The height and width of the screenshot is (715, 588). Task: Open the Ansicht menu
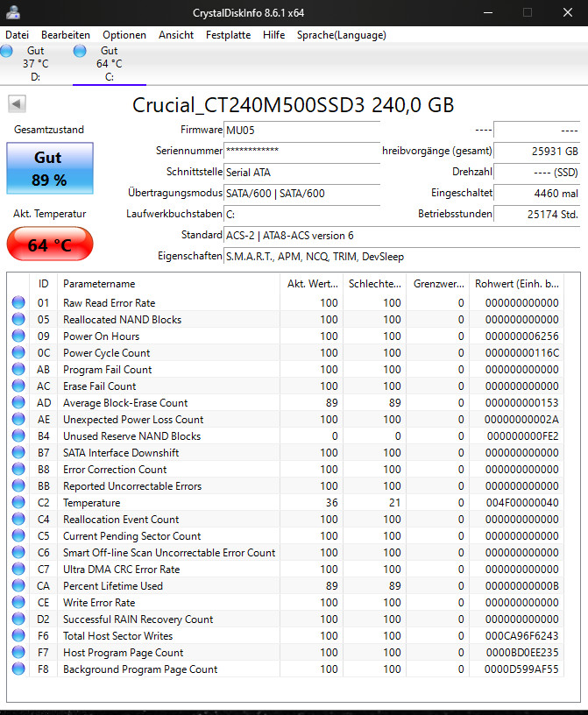coord(176,35)
